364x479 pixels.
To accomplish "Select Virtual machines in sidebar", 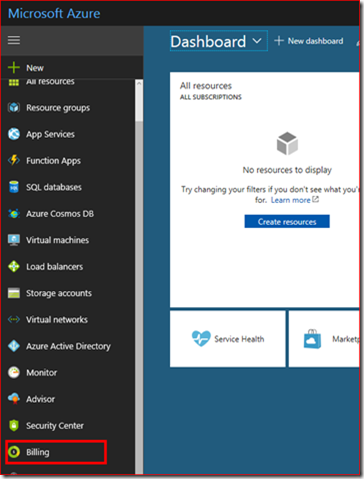I will [68, 240].
